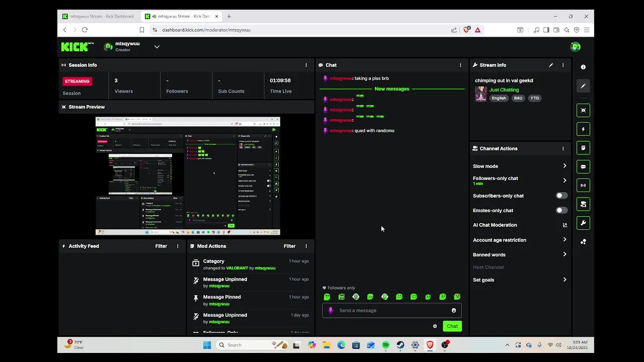Image resolution: width=644 pixels, height=362 pixels.
Task: Open Mod Actions Filter
Action: 289,246
